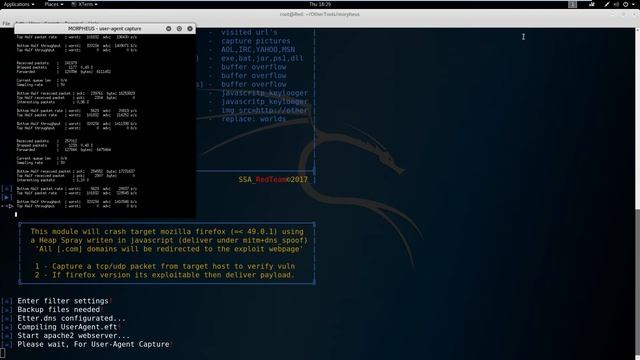Open the File menu of the terminal window
Viewport: 640px width, 360px height.
pyautogui.click(x=6, y=23)
